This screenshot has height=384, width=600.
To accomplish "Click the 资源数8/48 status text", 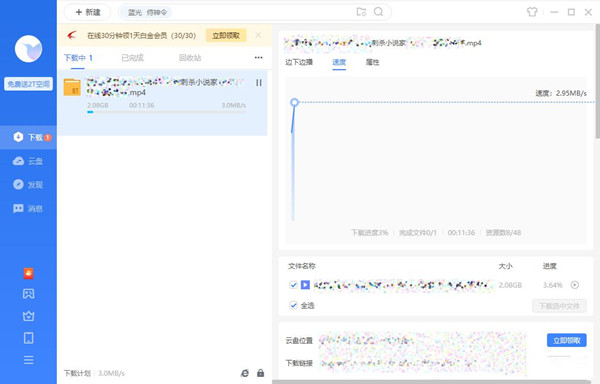I will click(x=503, y=233).
